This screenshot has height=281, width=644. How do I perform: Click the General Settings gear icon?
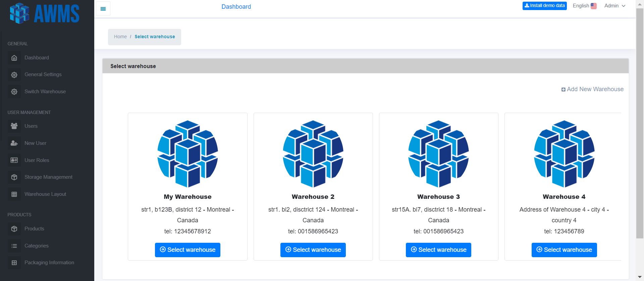coord(14,75)
